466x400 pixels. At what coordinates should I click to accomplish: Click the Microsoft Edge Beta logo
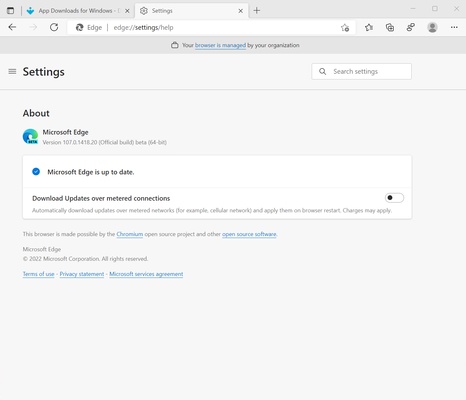30,136
